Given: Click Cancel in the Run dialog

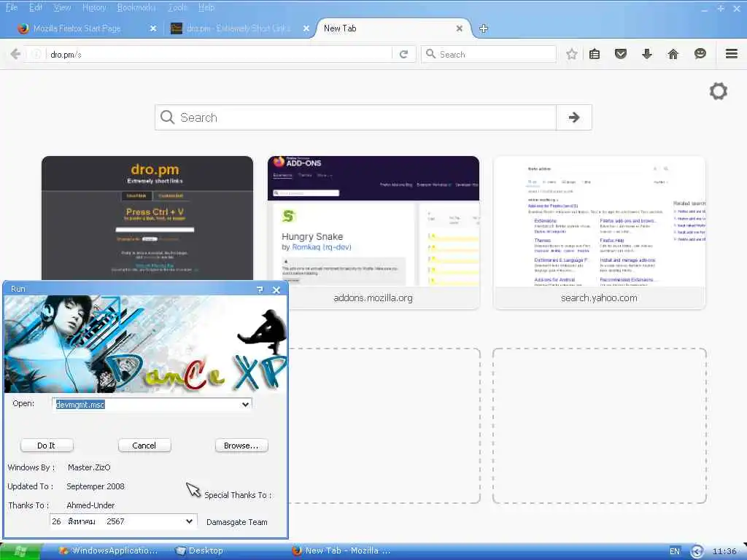Looking at the screenshot, I should (144, 446).
